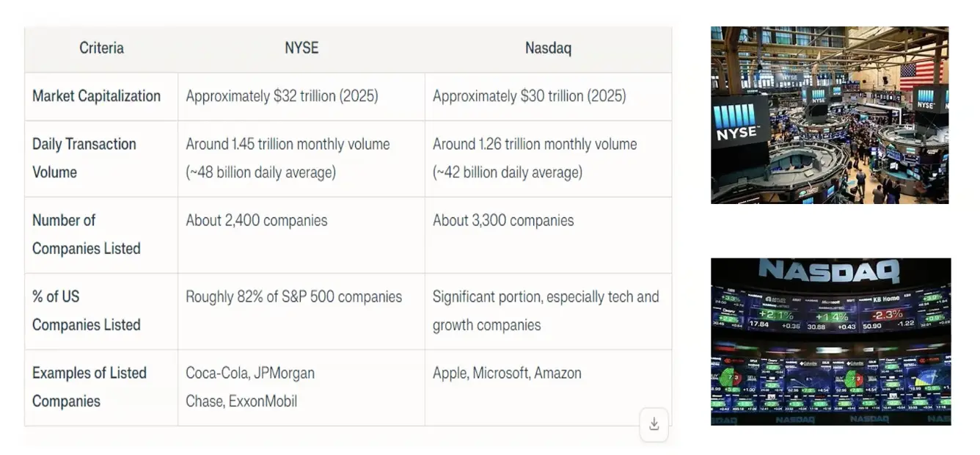Click the About 2,400 companies cell

[257, 220]
